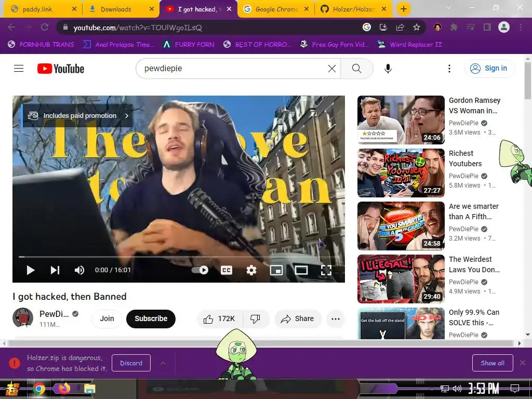Open the player settings gear

click(x=251, y=270)
